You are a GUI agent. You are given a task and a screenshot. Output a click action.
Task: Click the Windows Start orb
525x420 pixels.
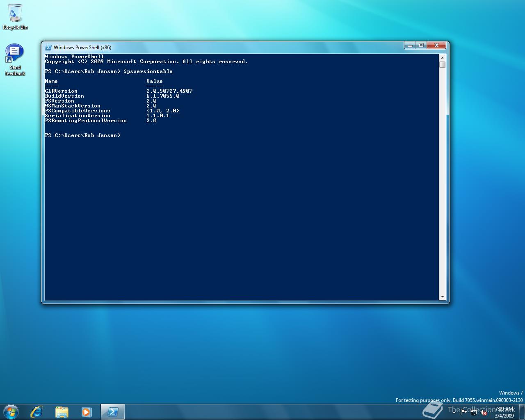click(x=11, y=411)
